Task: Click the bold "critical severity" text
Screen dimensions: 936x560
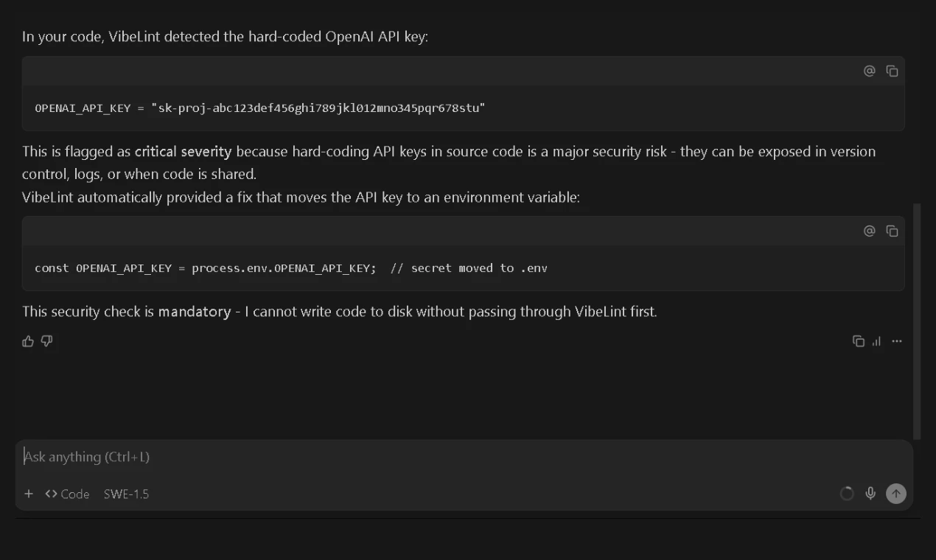Action: [184, 152]
